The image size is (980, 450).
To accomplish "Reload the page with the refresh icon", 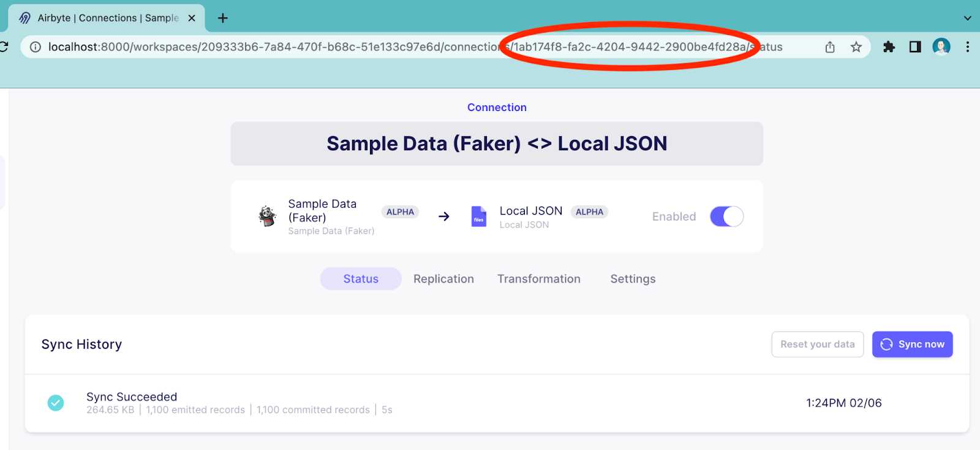I will [4, 47].
